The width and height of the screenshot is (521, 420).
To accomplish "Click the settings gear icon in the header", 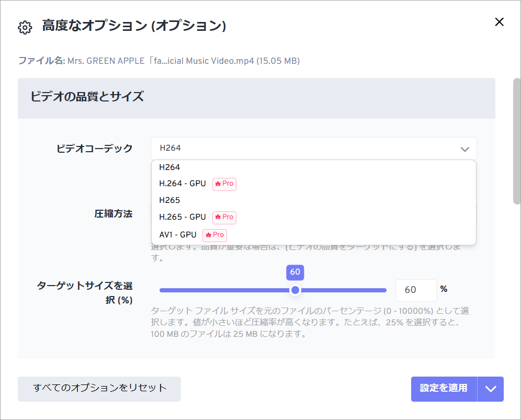I will 25,28.
